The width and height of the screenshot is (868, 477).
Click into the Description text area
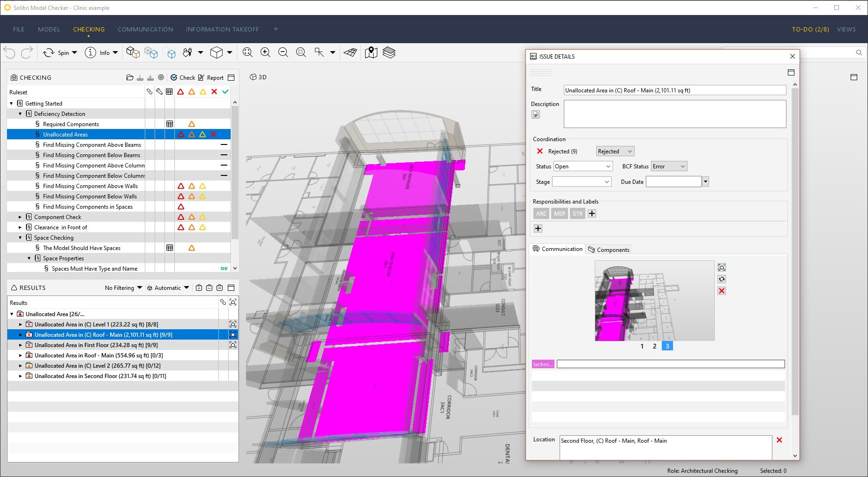click(x=675, y=114)
